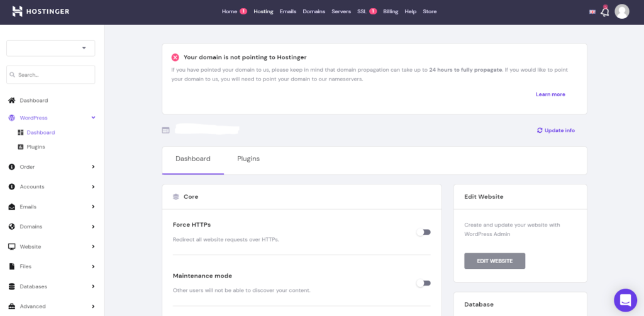Open Emails in top navigation

(x=288, y=11)
